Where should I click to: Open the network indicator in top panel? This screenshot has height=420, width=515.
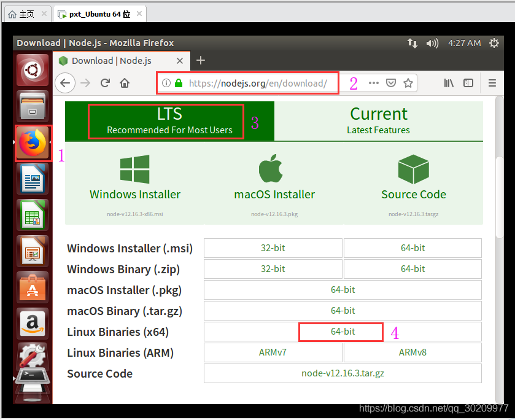(412, 43)
